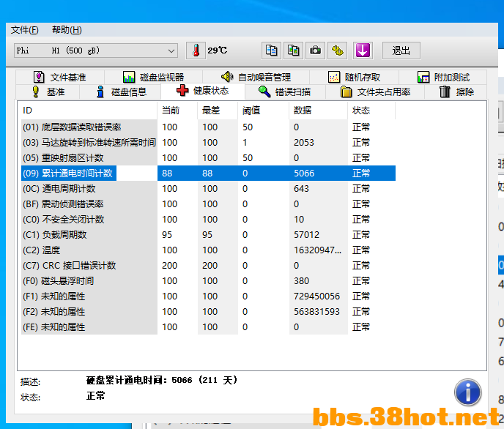This screenshot has height=429, width=504.
Task: Click the copy screenshot to clipboard icon
Action: [x=293, y=51]
